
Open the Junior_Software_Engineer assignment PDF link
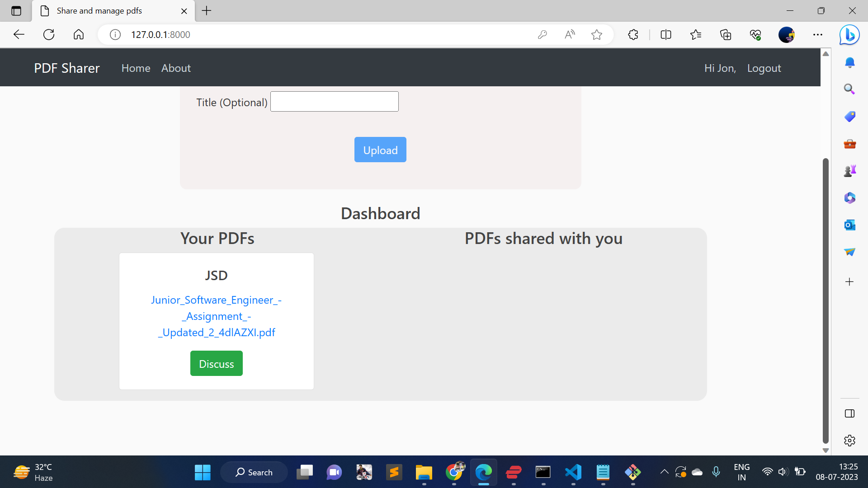click(216, 316)
